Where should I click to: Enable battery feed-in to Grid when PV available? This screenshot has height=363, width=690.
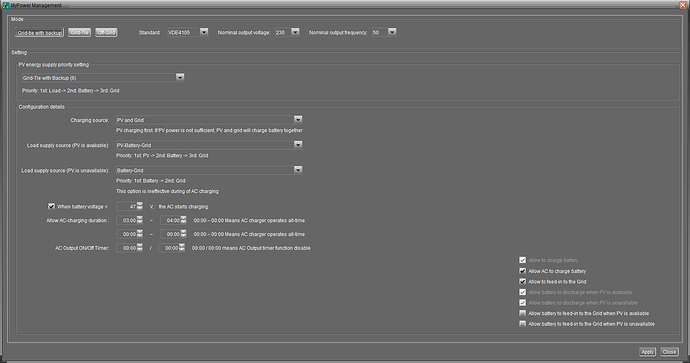522,313
